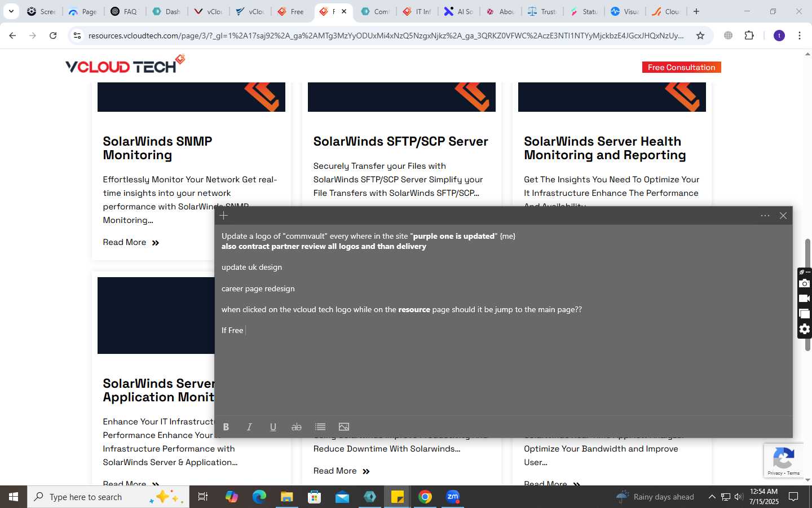Click the vCloud Tech logo
This screenshot has width=812, height=508.
tap(125, 64)
